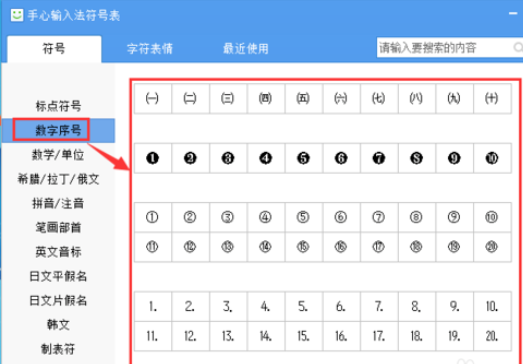Open the 日文平假名 category
Viewport: 523px width, 364px height.
pyautogui.click(x=58, y=276)
